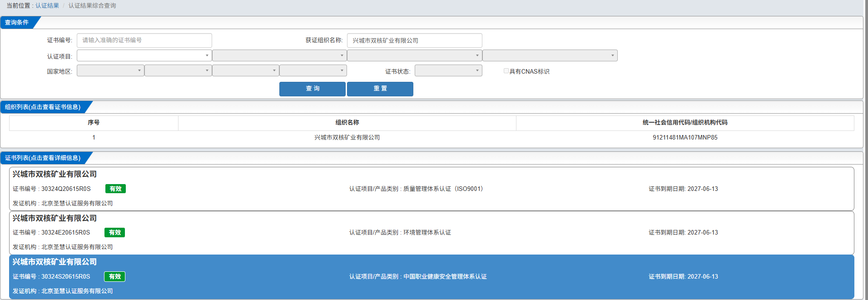Open the 证书状态 dropdown
Screen dimensions: 868x300
pyautogui.click(x=448, y=70)
